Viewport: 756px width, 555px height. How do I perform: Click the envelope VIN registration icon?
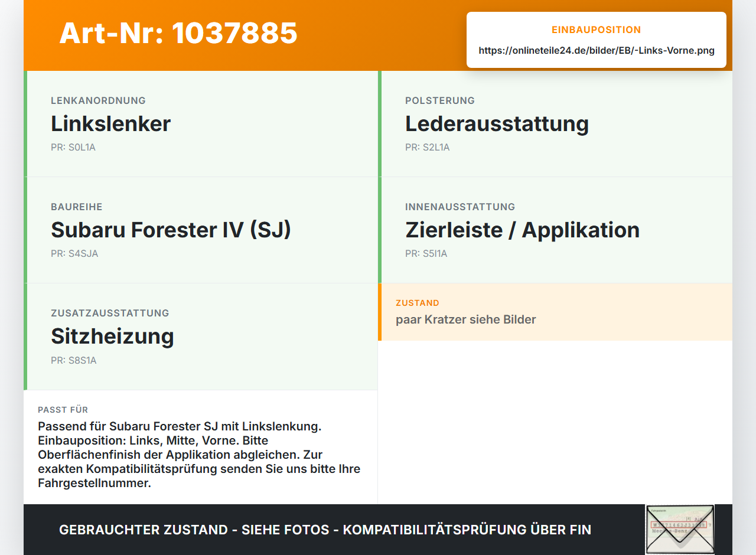click(680, 530)
